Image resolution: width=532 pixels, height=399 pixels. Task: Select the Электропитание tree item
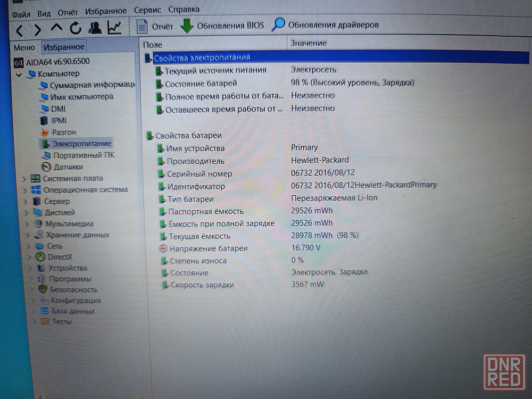[77, 144]
